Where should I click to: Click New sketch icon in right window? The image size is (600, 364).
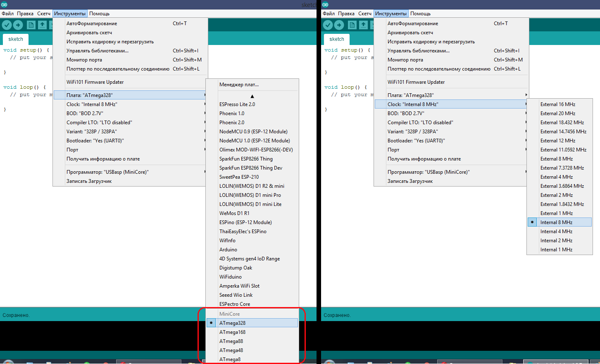tap(352, 25)
